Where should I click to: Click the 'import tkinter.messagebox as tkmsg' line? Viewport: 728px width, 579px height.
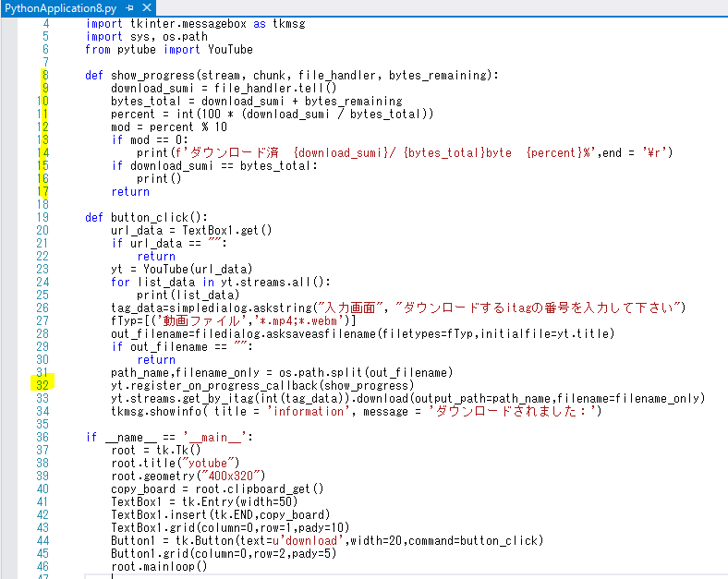(x=197, y=24)
